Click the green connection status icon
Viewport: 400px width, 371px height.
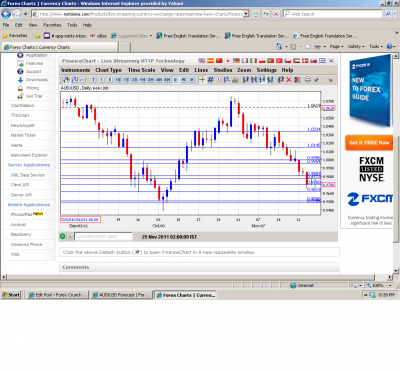coord(62,236)
